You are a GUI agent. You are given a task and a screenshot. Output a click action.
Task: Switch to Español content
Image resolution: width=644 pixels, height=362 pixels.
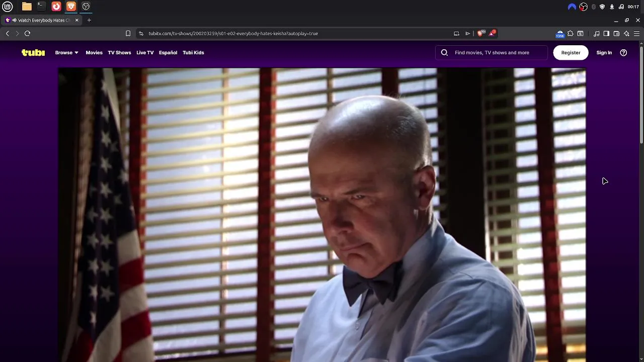click(168, 52)
